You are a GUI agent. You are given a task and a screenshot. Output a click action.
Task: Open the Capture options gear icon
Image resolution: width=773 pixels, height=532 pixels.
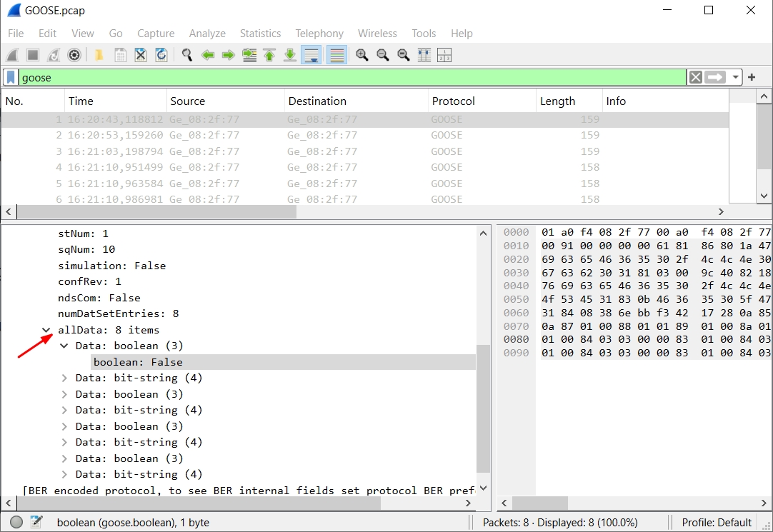(74, 55)
